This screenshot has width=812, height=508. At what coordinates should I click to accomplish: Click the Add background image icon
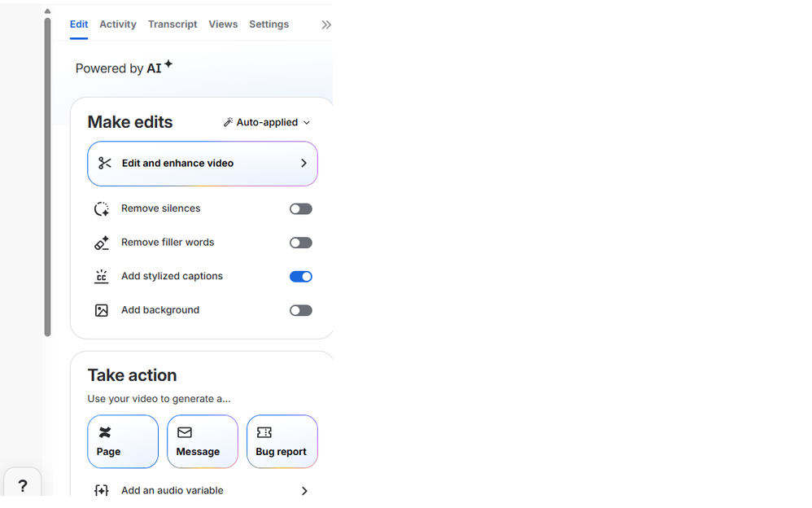(102, 310)
